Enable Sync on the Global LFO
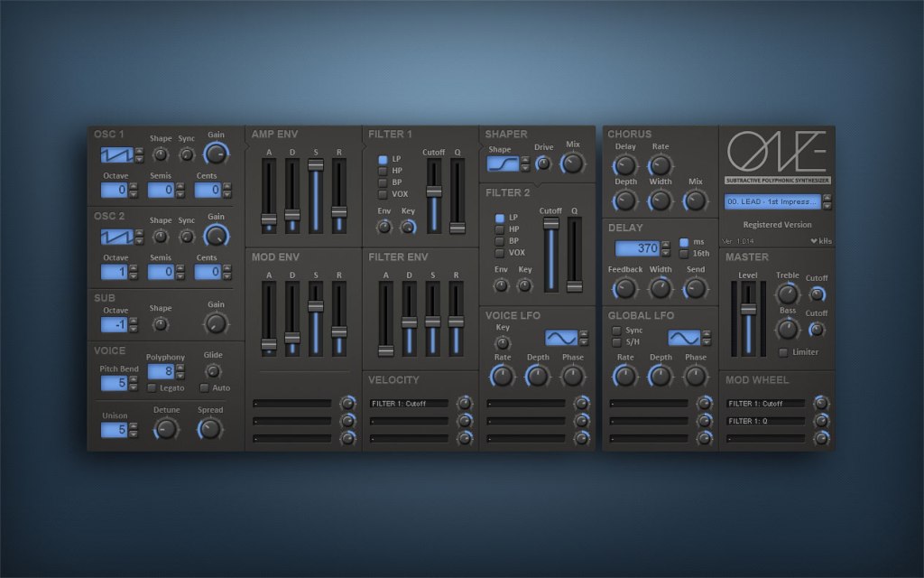 point(616,331)
